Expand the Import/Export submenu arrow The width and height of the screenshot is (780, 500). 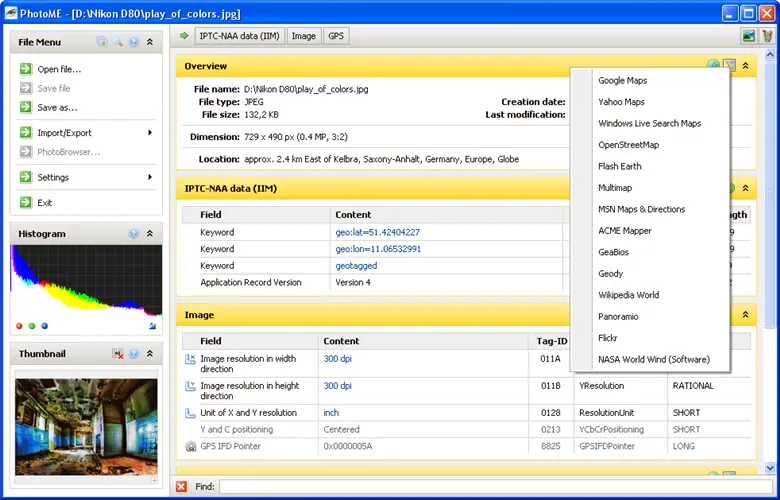(150, 132)
